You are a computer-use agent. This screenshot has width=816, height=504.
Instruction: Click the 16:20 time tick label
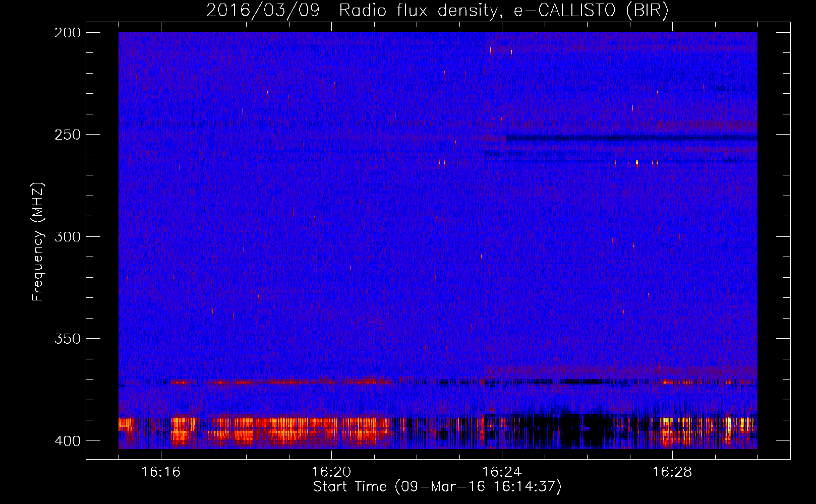click(x=331, y=472)
